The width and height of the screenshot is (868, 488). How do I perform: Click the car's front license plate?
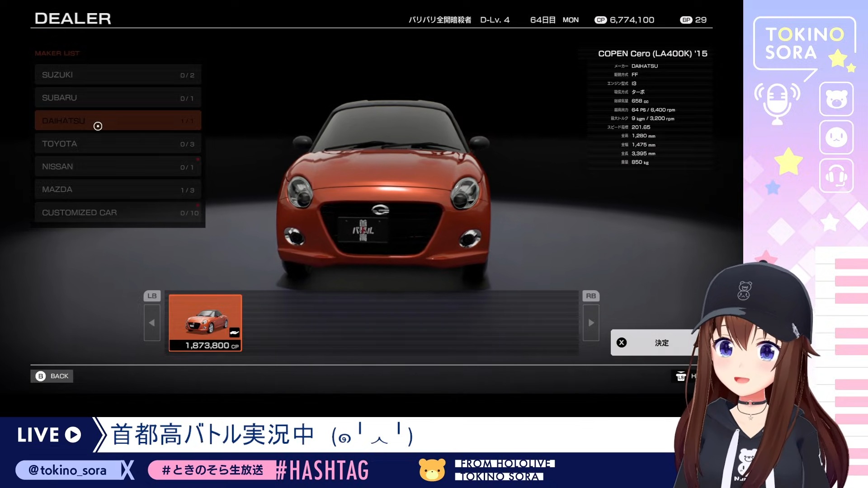(x=363, y=230)
